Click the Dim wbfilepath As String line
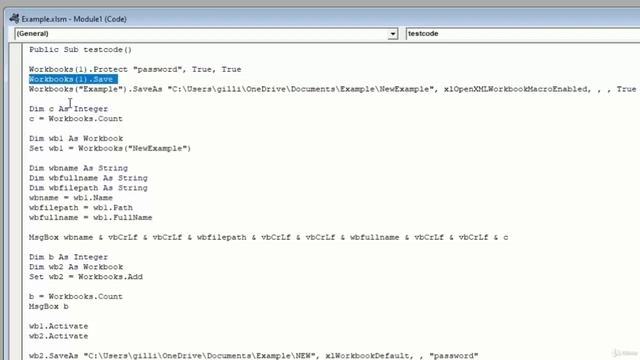This screenshot has height=360, width=640. click(x=88, y=188)
